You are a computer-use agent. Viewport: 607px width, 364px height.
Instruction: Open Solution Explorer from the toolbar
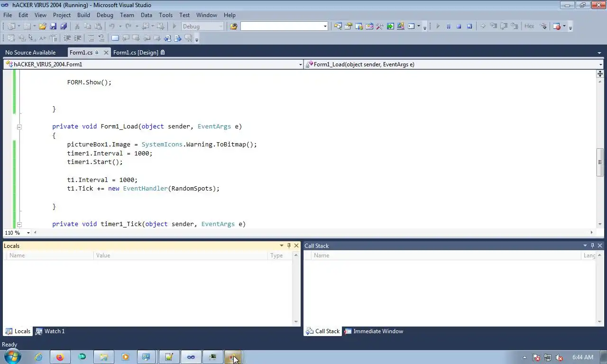[x=338, y=27]
